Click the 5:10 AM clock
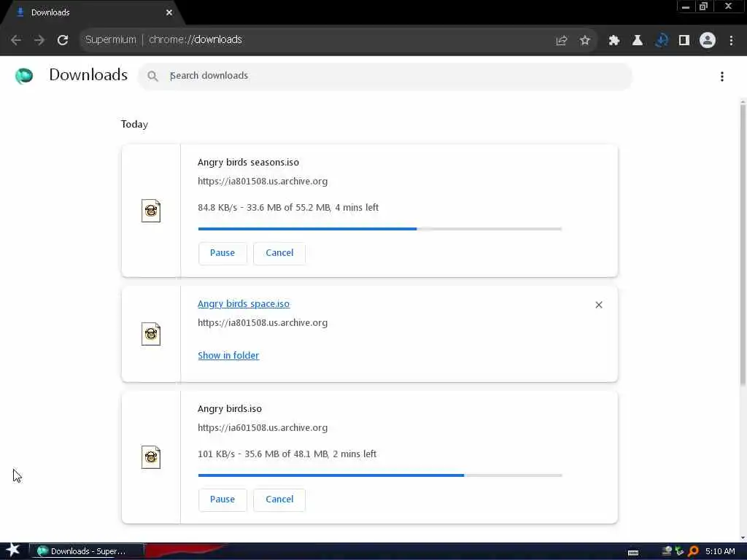 720,551
